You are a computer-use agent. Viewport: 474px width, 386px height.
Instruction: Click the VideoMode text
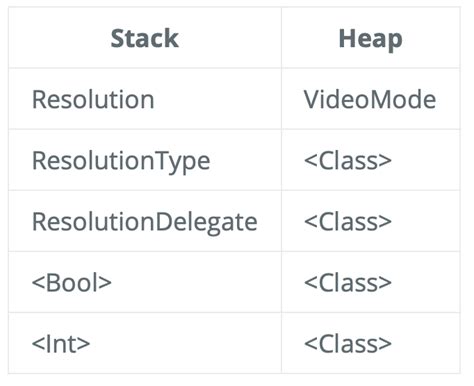click(370, 99)
